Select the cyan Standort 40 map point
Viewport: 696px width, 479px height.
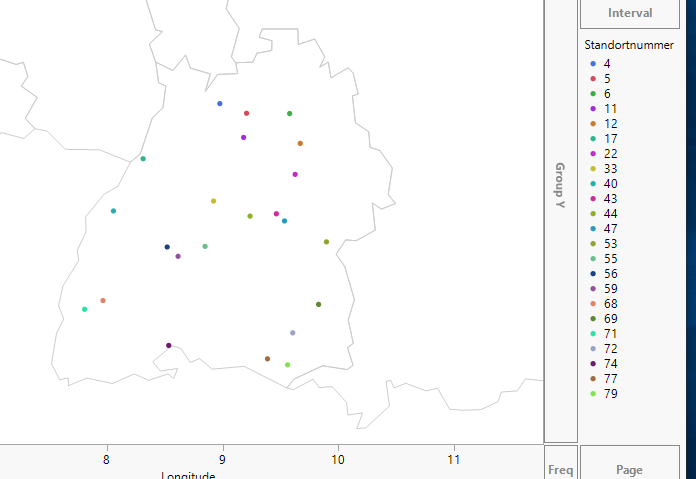click(x=114, y=211)
